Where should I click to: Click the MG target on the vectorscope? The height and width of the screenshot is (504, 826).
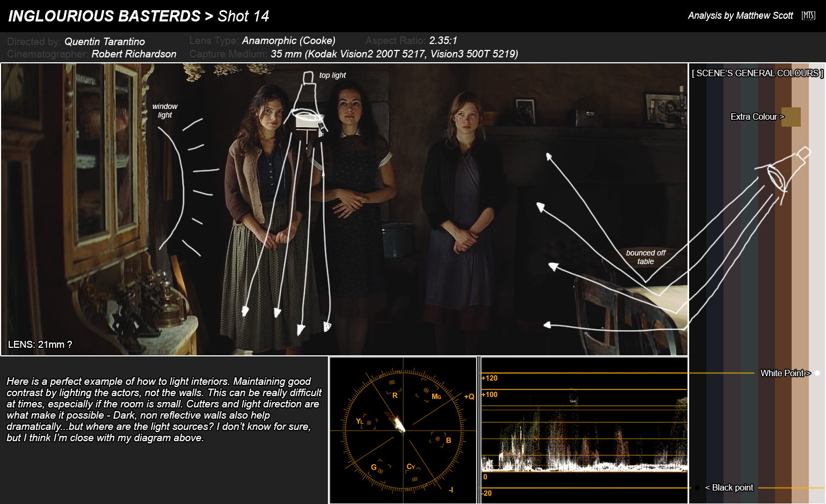426,390
